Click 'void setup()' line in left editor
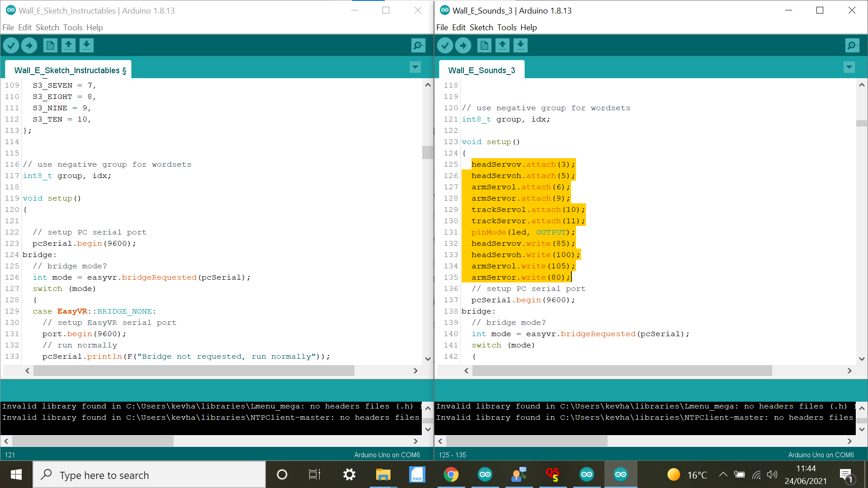868x488 pixels. click(x=52, y=198)
